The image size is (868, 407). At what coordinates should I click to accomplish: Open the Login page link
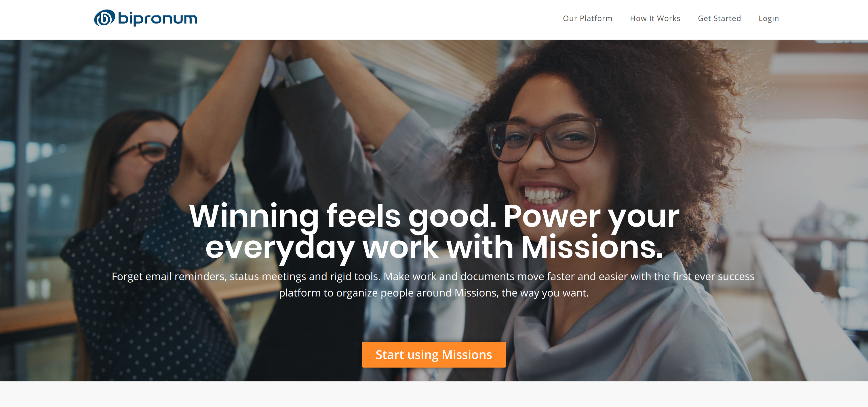click(768, 18)
